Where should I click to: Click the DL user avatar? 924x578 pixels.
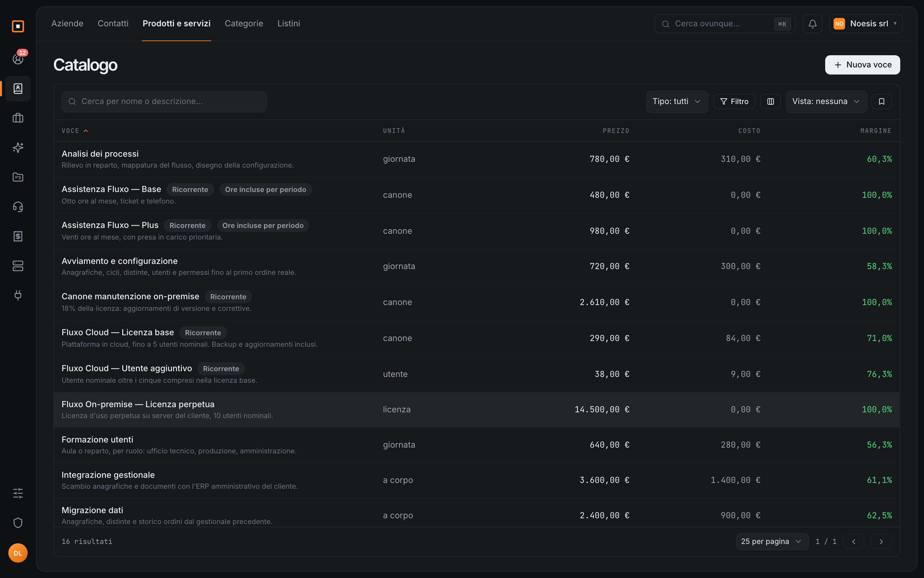tap(18, 553)
